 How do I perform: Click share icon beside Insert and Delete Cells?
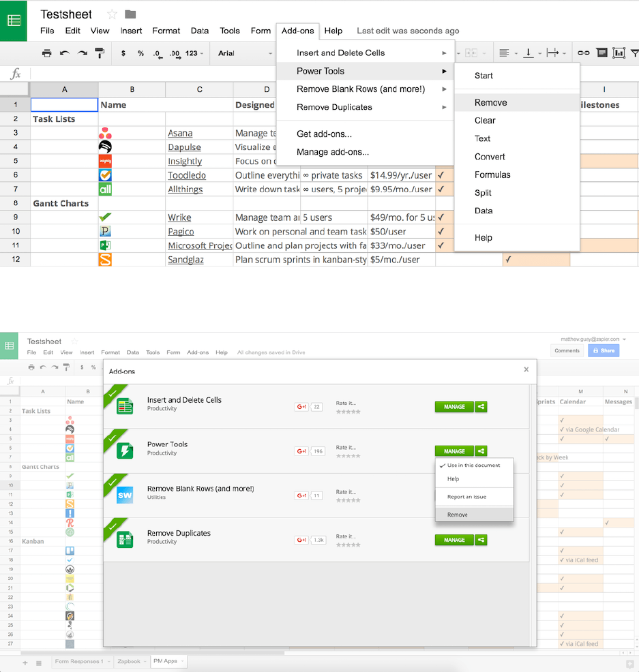tap(481, 407)
